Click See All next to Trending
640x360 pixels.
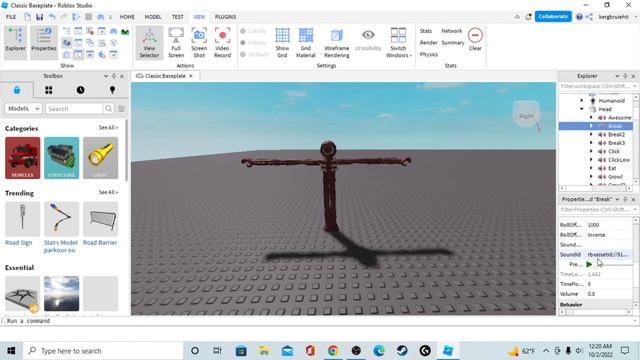(x=108, y=192)
